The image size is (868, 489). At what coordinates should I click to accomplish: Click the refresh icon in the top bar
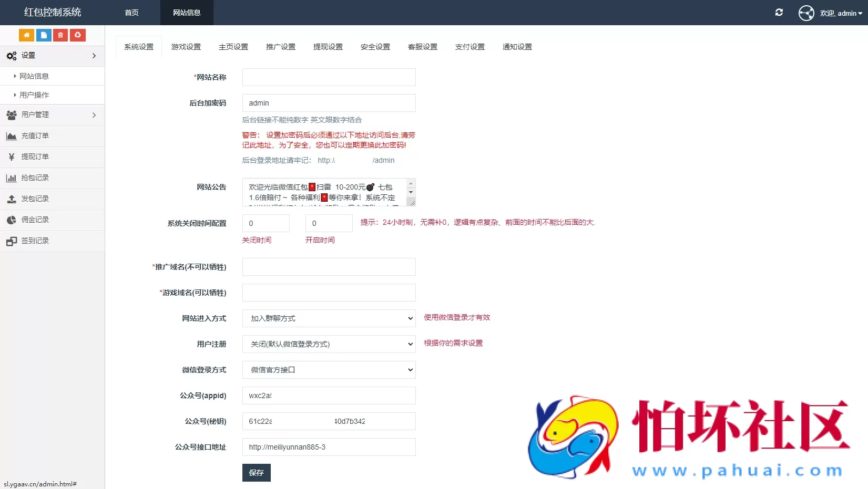779,12
